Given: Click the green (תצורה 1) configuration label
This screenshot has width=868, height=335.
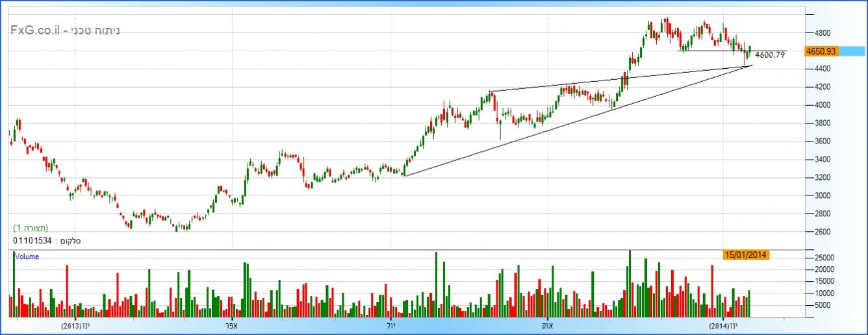Looking at the screenshot, I should 30,228.
